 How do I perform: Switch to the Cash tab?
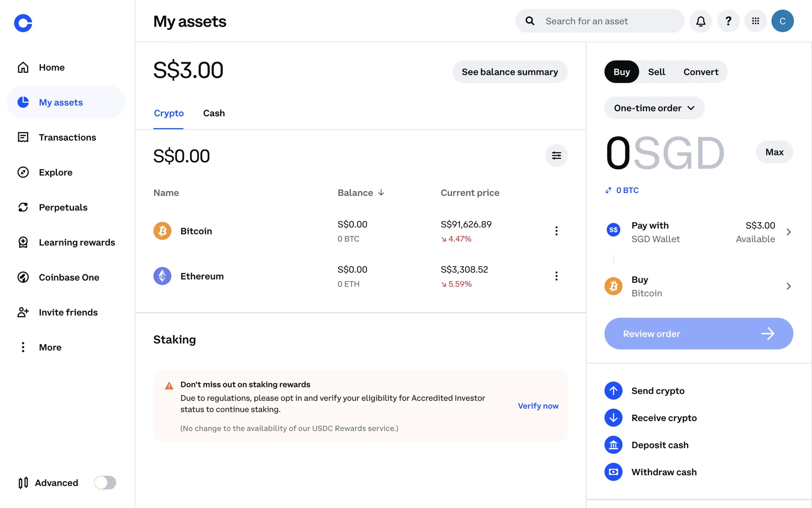214,113
